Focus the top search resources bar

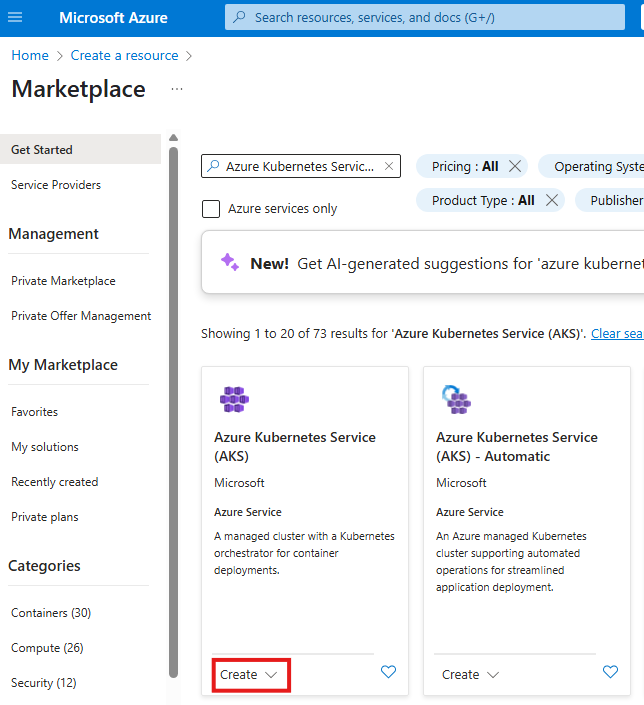pyautogui.click(x=425, y=18)
